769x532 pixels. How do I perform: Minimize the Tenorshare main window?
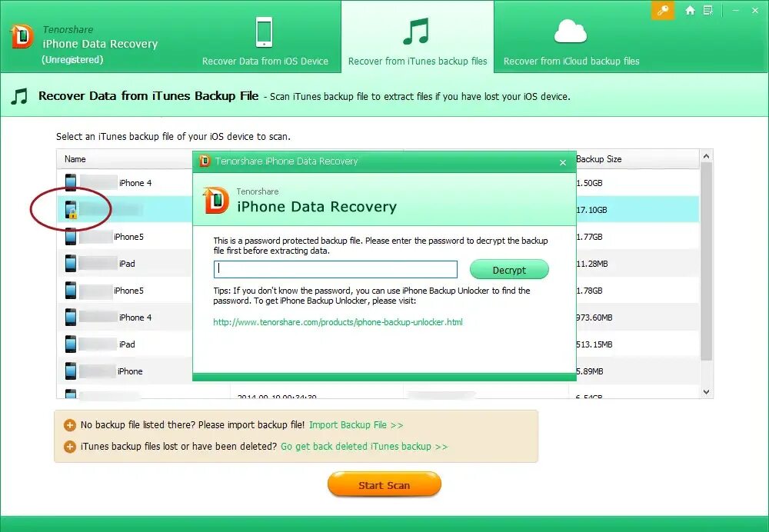click(736, 10)
